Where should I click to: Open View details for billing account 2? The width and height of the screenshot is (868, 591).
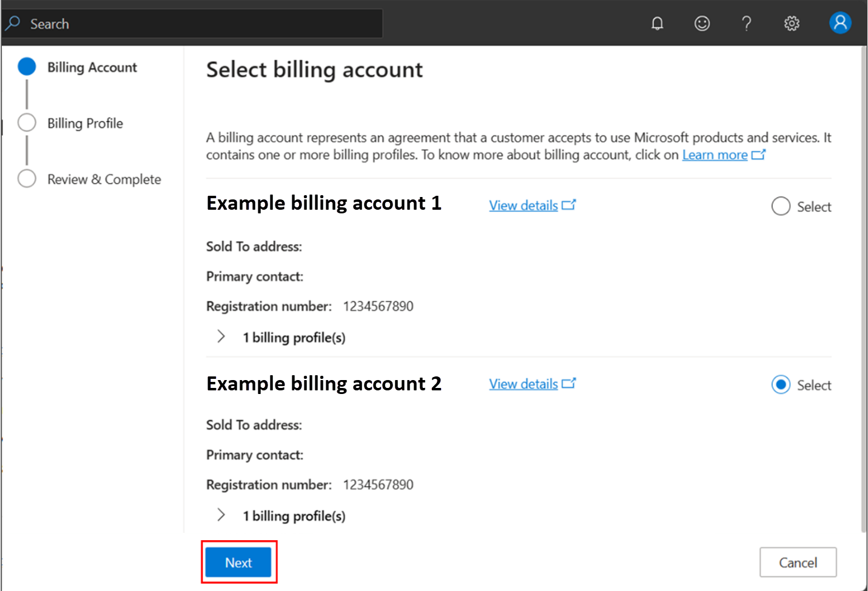click(523, 384)
